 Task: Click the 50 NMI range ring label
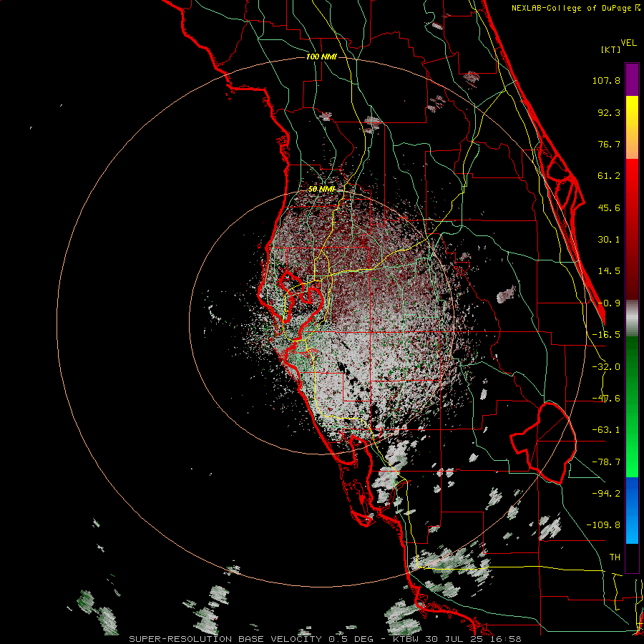coord(321,190)
